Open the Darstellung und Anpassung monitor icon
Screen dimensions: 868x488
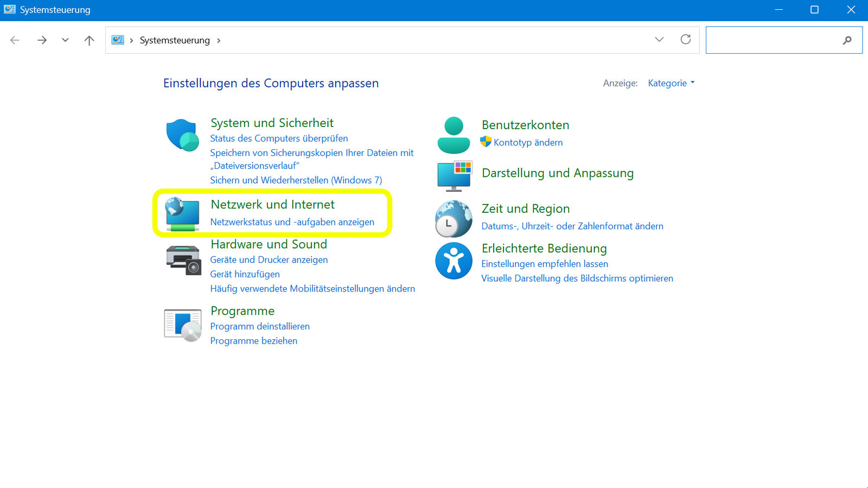tap(454, 176)
